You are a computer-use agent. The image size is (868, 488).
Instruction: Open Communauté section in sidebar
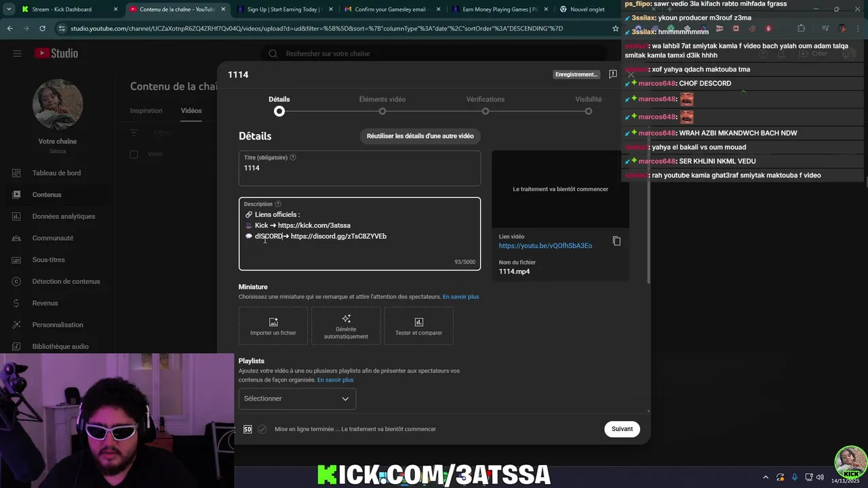point(52,238)
